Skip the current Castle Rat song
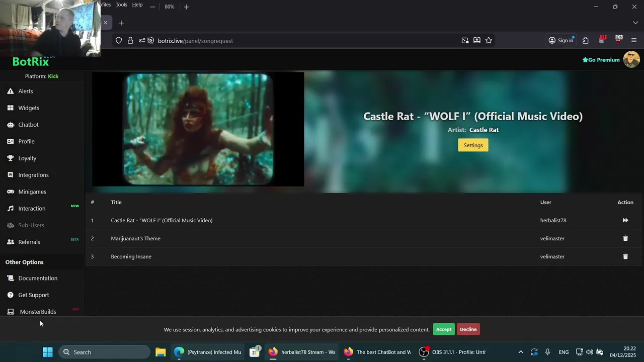This screenshot has height=362, width=644. coord(625,220)
